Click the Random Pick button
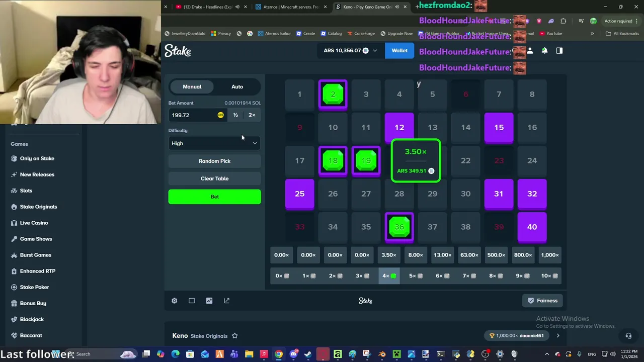Screen dimensions: 644x362 (214, 161)
